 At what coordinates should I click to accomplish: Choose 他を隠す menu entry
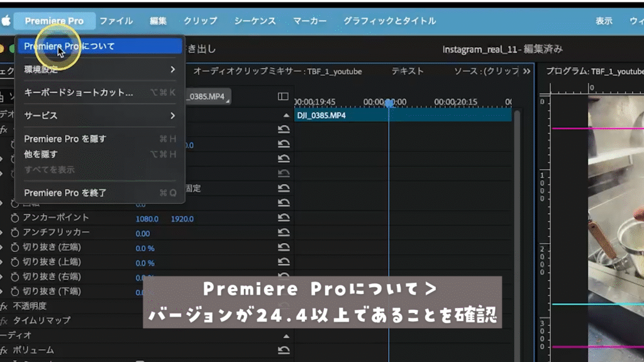click(100, 154)
